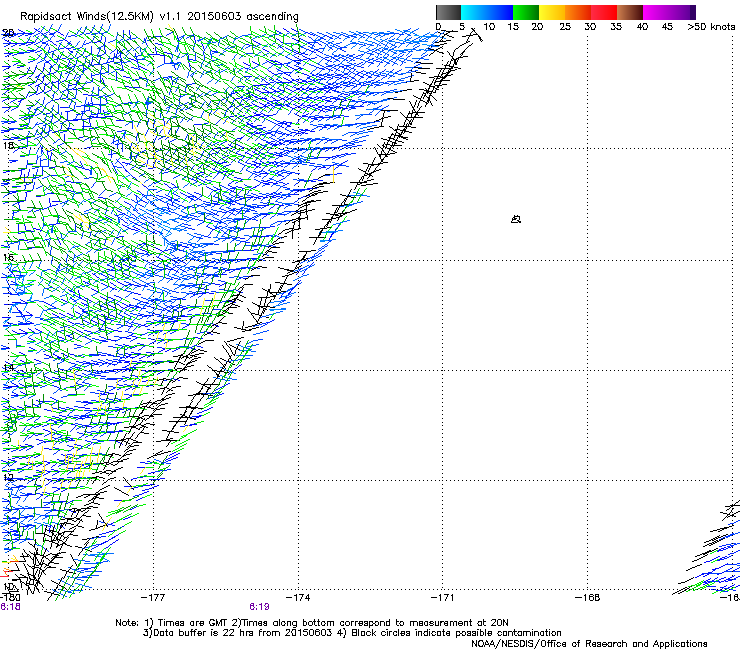Click the "12" latitude label
740x650 pixels.
[x=8, y=477]
